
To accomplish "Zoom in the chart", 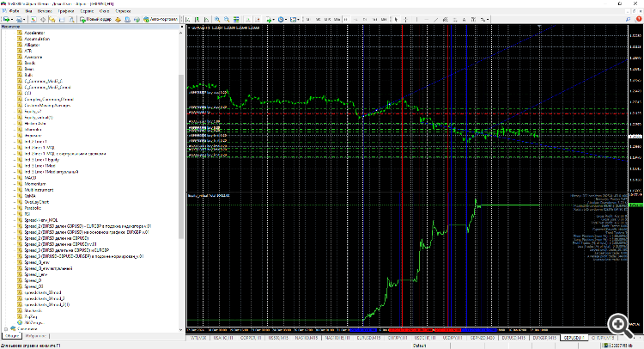I will (217, 19).
